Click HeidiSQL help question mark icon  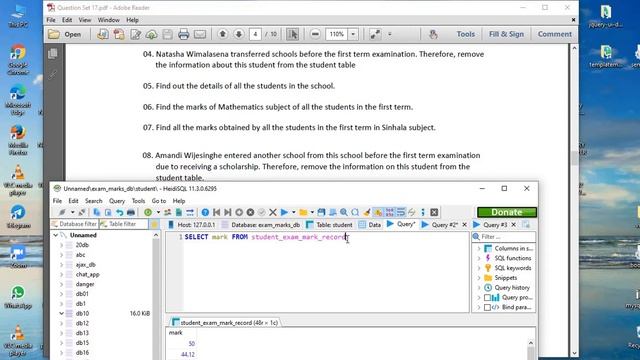point(205,212)
